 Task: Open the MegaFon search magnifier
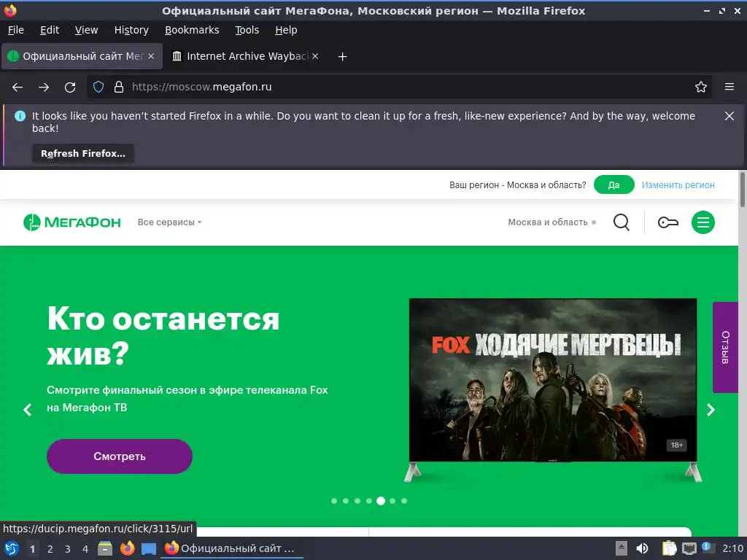pos(622,222)
